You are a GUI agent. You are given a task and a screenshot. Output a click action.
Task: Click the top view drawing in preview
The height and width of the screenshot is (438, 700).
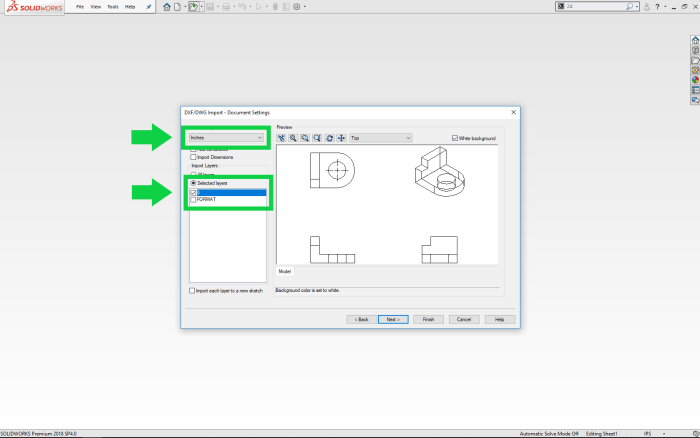click(333, 170)
